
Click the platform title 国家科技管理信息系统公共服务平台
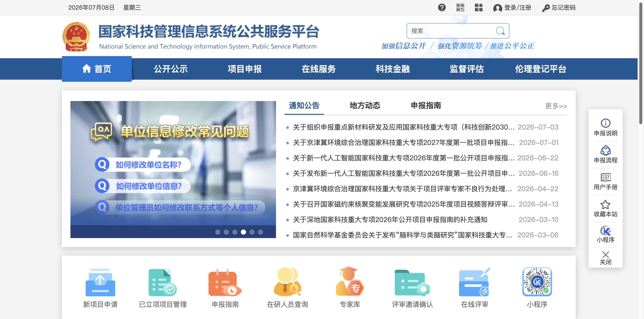click(209, 31)
